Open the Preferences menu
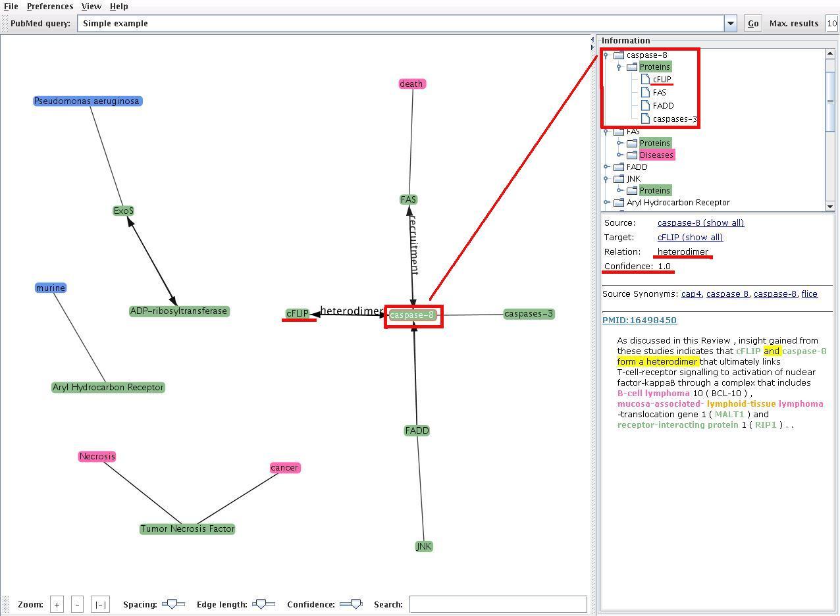This screenshot has height=616, width=840. tap(50, 7)
